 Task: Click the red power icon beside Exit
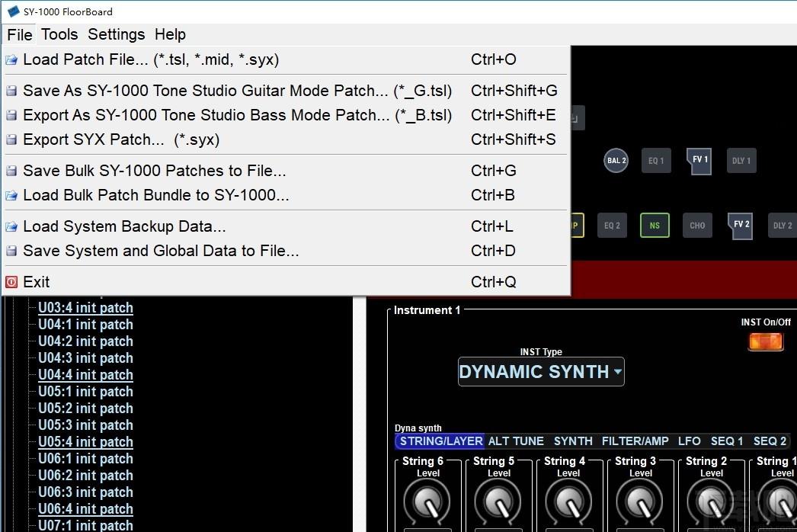(x=11, y=282)
